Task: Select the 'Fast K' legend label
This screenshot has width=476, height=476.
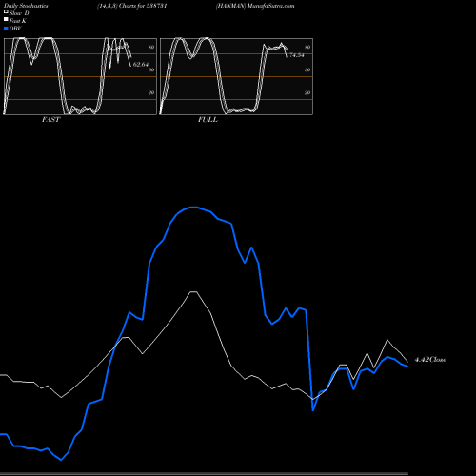Action: pyautogui.click(x=18, y=21)
